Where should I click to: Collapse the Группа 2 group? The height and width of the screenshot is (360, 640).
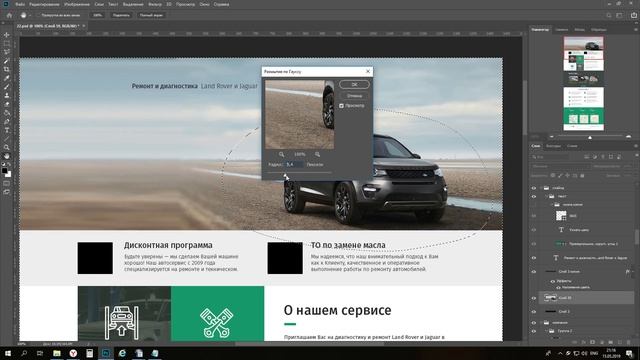click(x=547, y=331)
